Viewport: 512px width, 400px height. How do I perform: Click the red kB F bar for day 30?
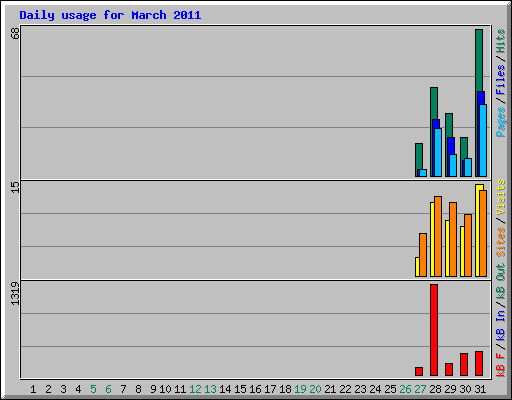point(464,364)
